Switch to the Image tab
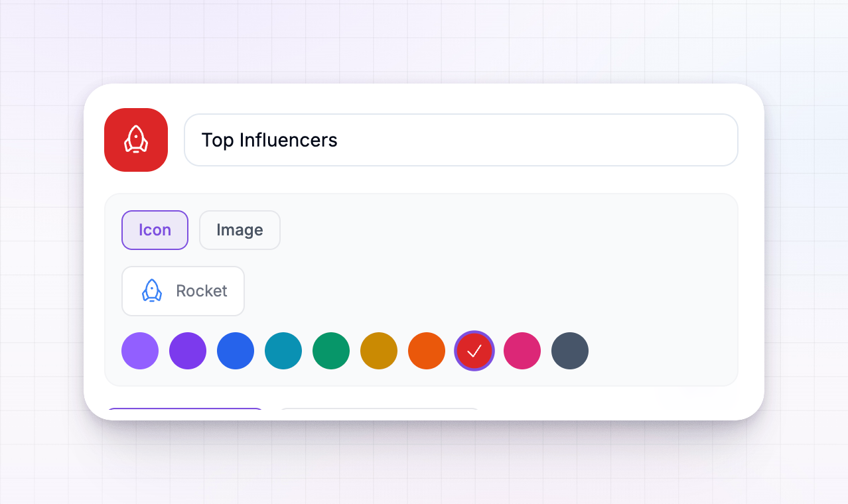The height and width of the screenshot is (504, 848). [x=240, y=230]
